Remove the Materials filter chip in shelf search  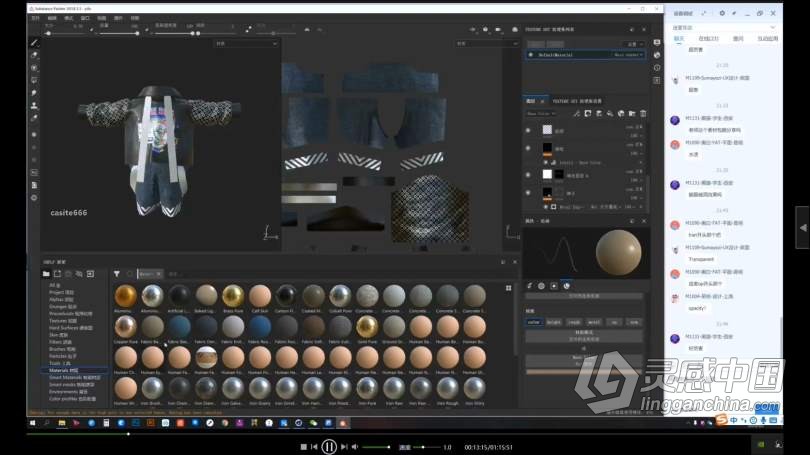[x=159, y=274]
